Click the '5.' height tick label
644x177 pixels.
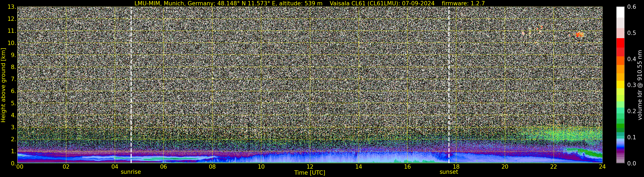click(x=13, y=103)
